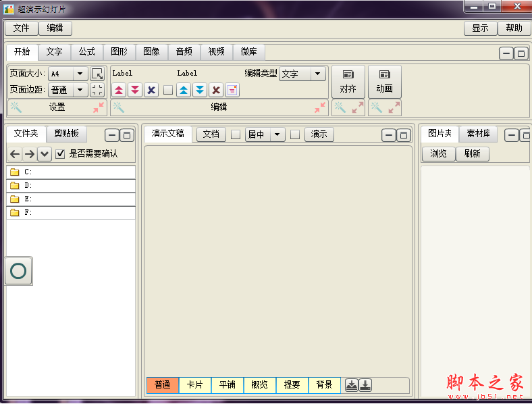Viewport: 532px width, 404px height.
Task: Switch to the 图像 ribbon tab
Action: (x=152, y=52)
